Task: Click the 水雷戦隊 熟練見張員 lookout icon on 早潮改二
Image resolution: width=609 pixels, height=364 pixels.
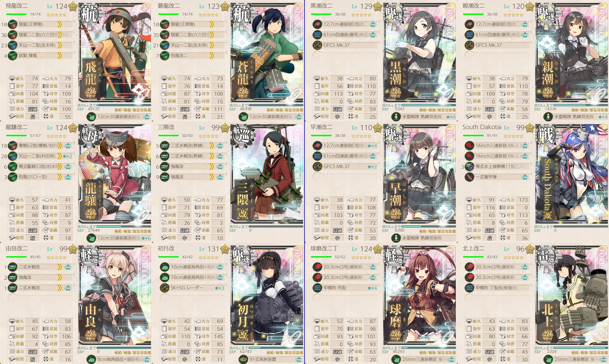Action: click(396, 238)
